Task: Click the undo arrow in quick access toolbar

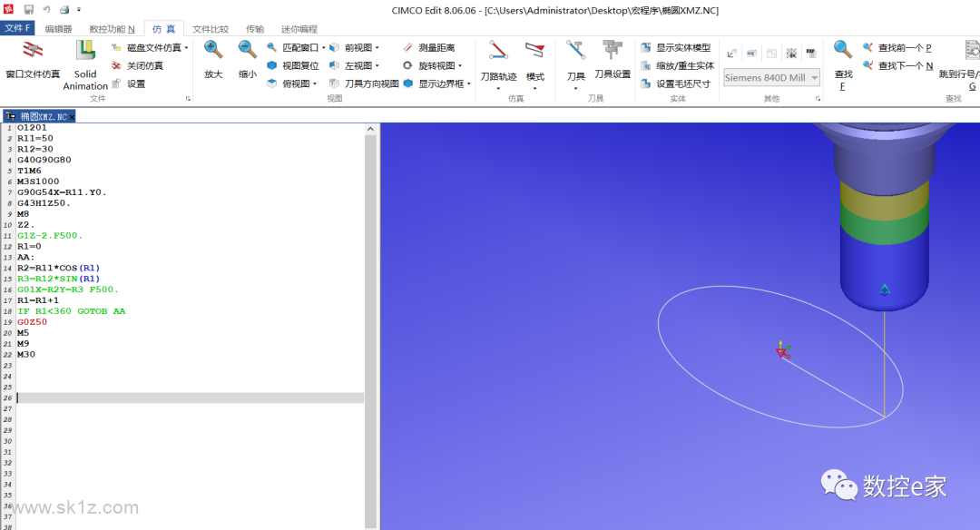Action: pyautogui.click(x=46, y=9)
